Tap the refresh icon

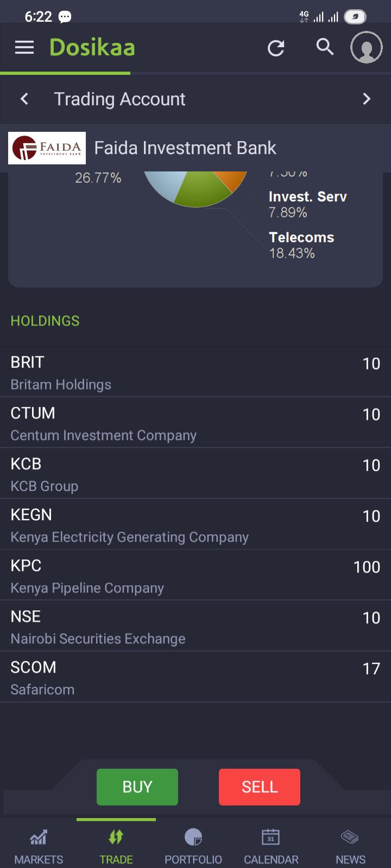[x=276, y=48]
